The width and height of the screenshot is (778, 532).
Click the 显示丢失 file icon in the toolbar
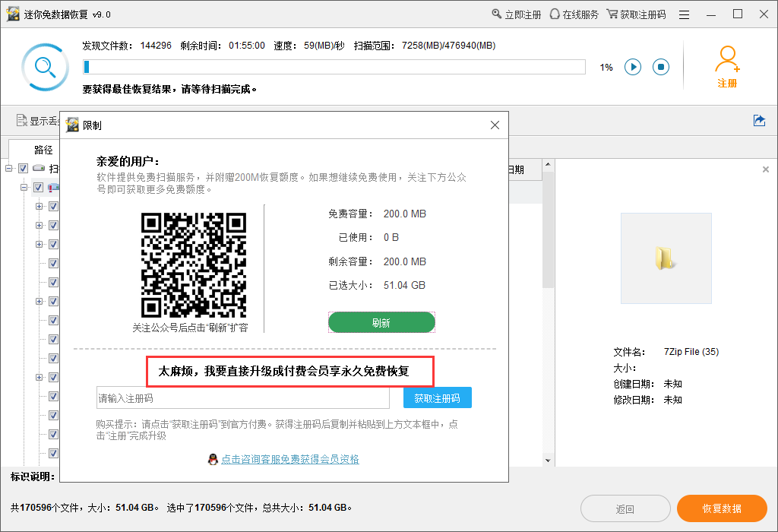pyautogui.click(x=21, y=120)
